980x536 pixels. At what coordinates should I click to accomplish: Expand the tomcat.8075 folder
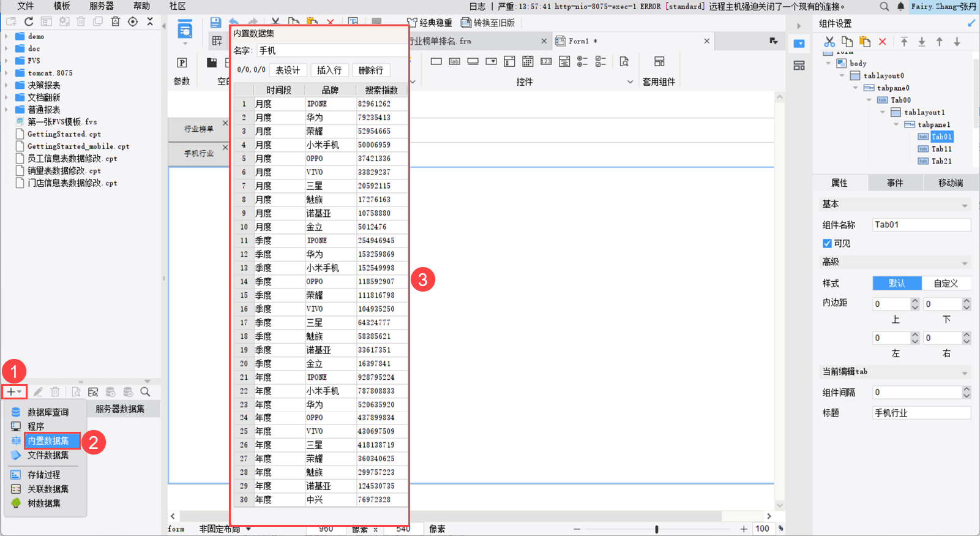tap(7, 73)
